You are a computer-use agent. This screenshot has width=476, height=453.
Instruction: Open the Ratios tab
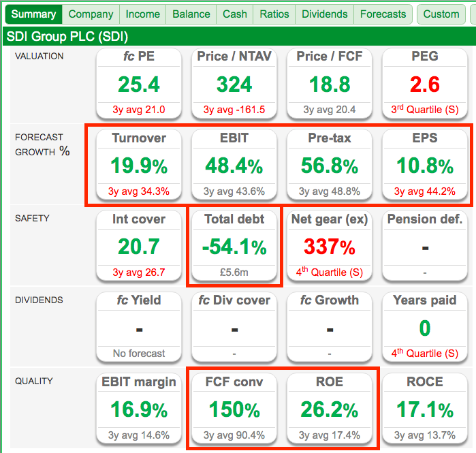click(x=274, y=14)
